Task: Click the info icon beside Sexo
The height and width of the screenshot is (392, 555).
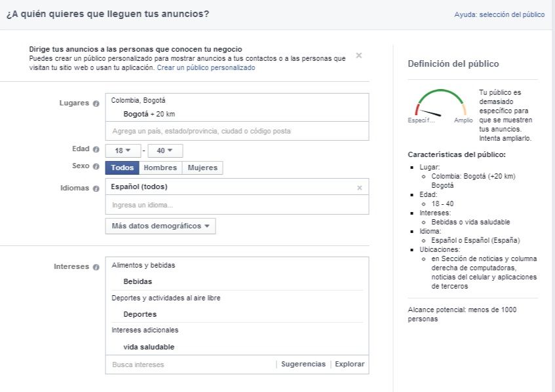Action: tap(96, 166)
